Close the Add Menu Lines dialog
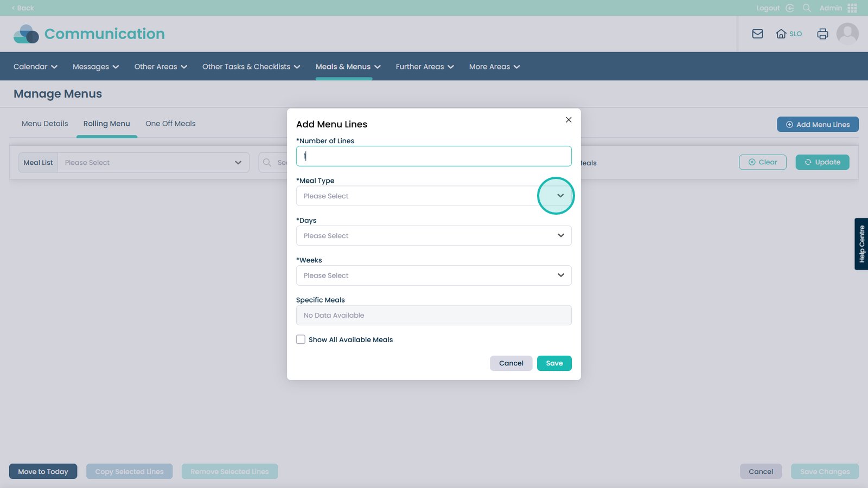 click(569, 120)
